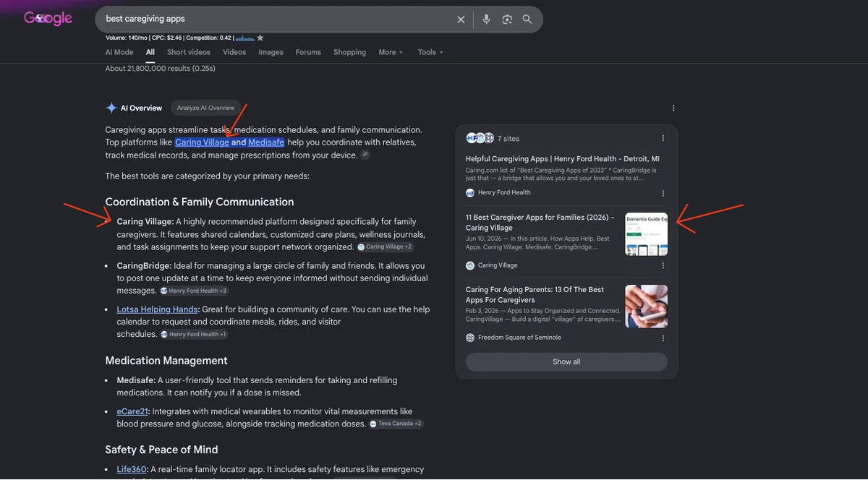Open the link icon after 'from your device'
Image resolution: width=868 pixels, height=480 pixels.
click(x=365, y=155)
